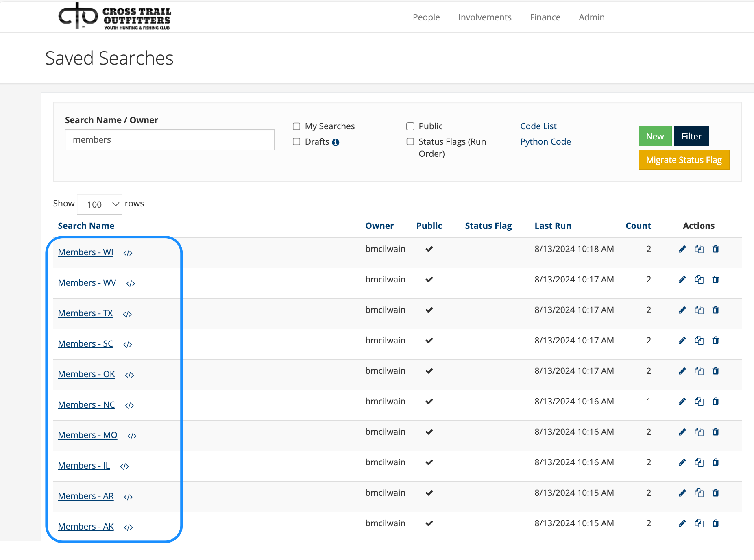Delete the Members - MO search

716,432
